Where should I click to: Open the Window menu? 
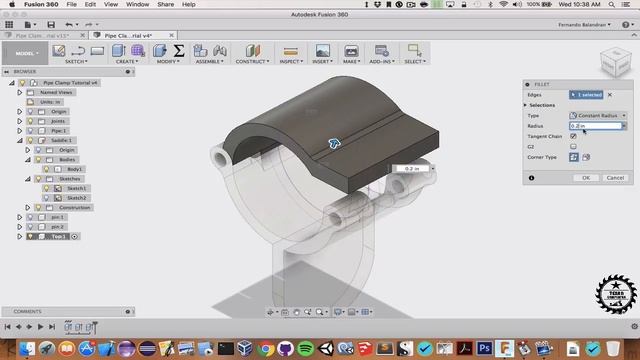[137, 4]
